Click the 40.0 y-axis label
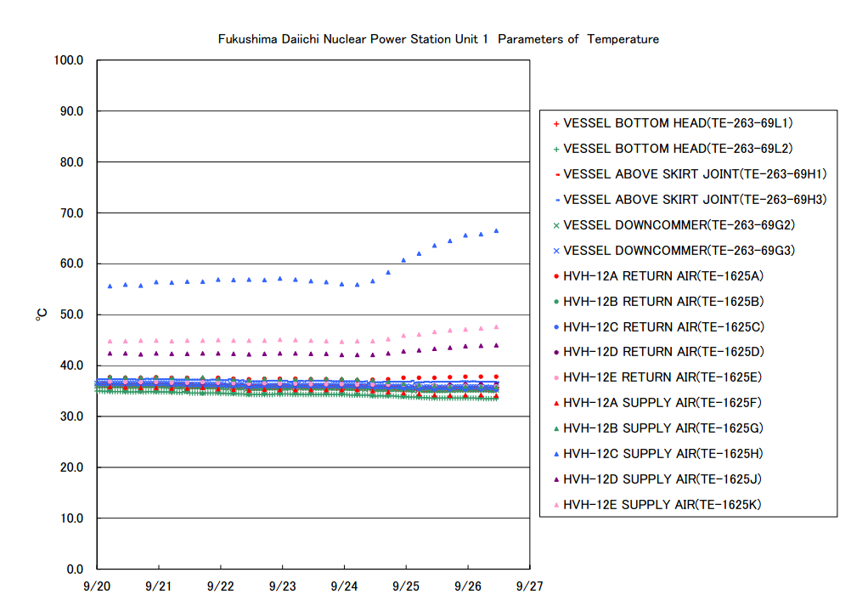The height and width of the screenshot is (612, 868). click(71, 365)
